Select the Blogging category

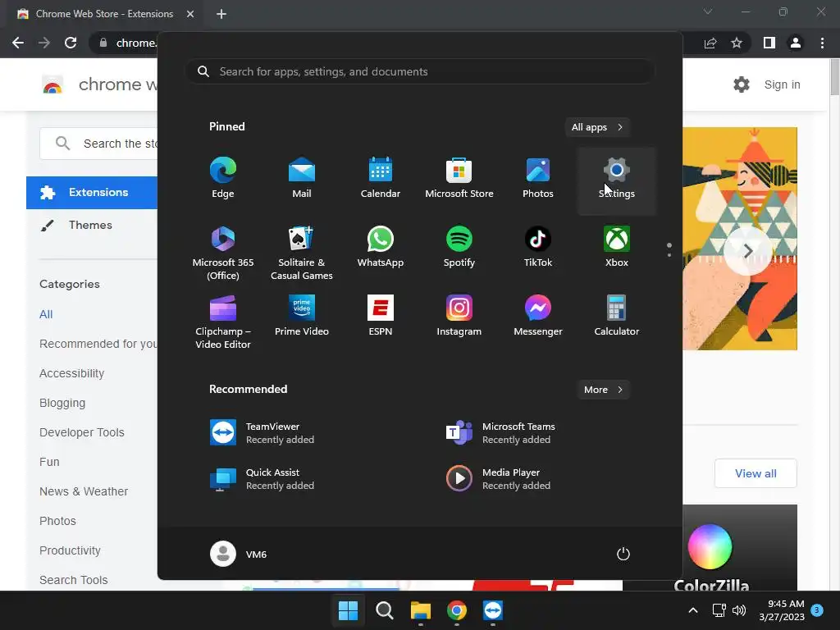[x=62, y=403]
